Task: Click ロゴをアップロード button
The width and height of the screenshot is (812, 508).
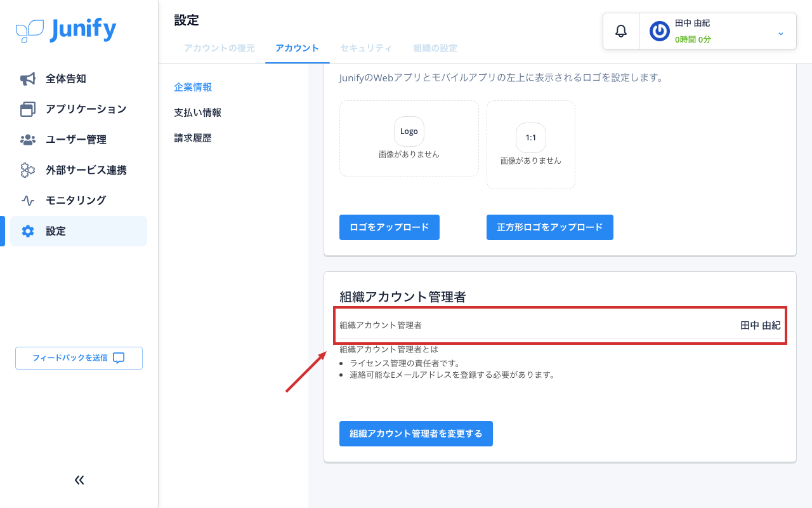Action: tap(390, 227)
